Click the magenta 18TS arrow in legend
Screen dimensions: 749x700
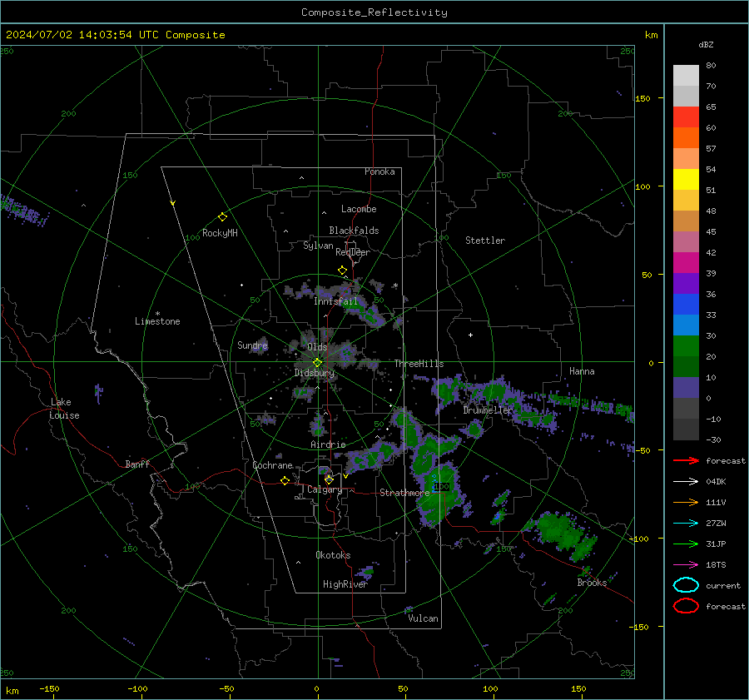tap(686, 565)
